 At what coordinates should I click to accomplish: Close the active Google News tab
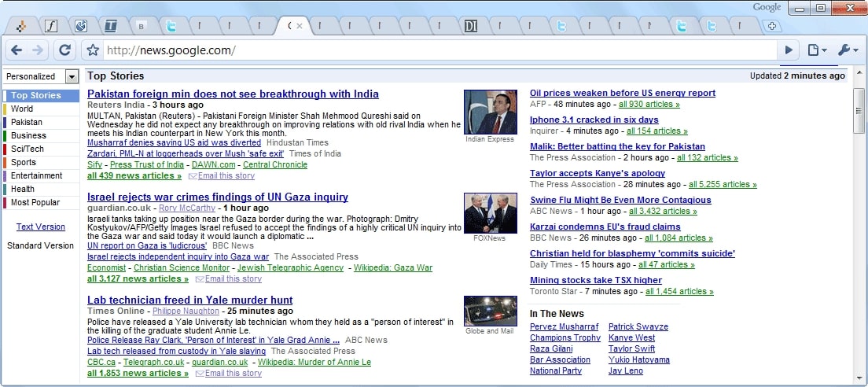click(300, 26)
